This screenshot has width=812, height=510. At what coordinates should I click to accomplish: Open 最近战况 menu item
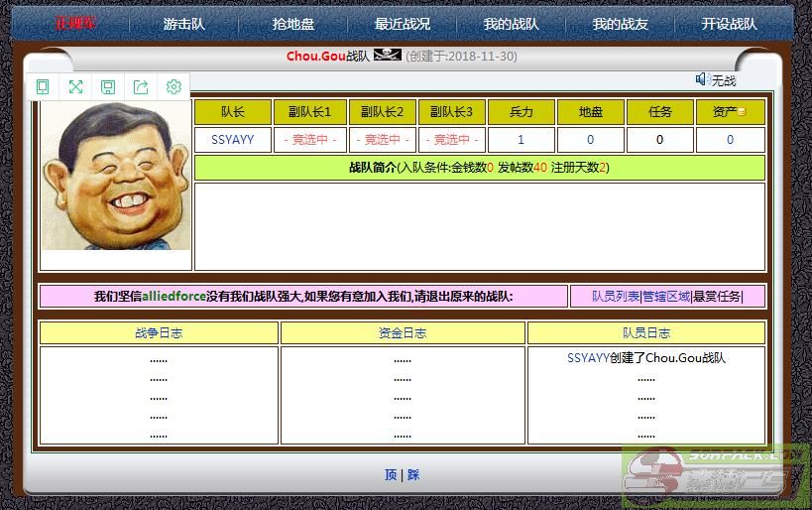coord(403,24)
